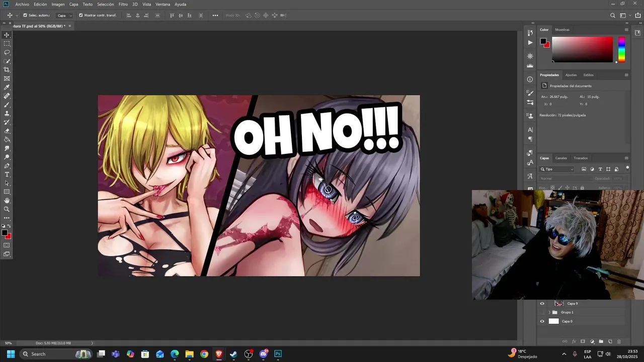Select the History Brush tool
This screenshot has width=644, height=362.
pyautogui.click(x=7, y=122)
